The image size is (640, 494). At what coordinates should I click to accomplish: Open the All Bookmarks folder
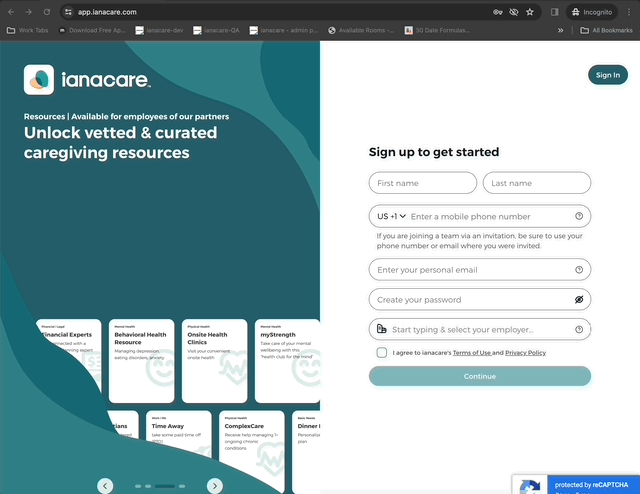(x=606, y=30)
